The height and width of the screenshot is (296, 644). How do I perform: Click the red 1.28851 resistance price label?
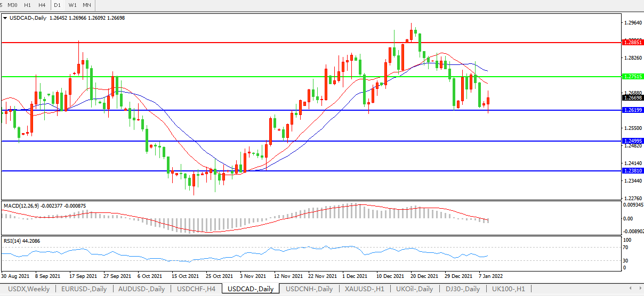(632, 42)
